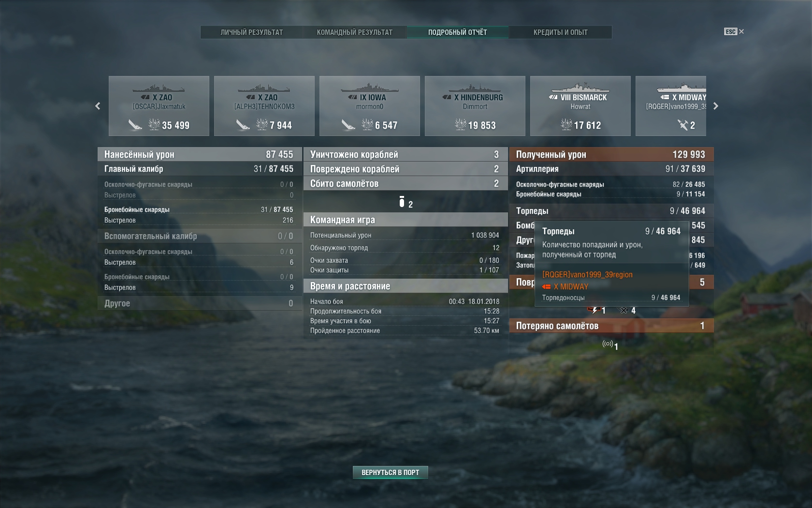Select the IX Iowa mormon0 ship card

click(x=370, y=106)
